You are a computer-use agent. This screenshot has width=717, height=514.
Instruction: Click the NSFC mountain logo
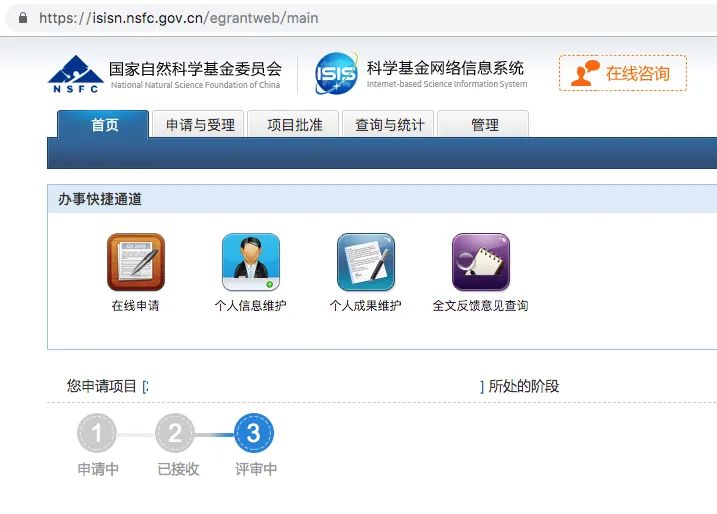click(x=75, y=74)
